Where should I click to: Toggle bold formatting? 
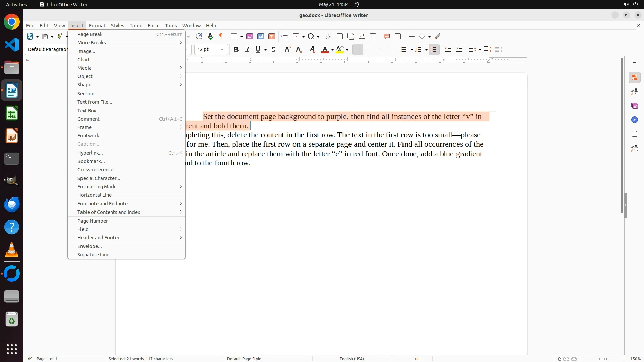coord(236,49)
